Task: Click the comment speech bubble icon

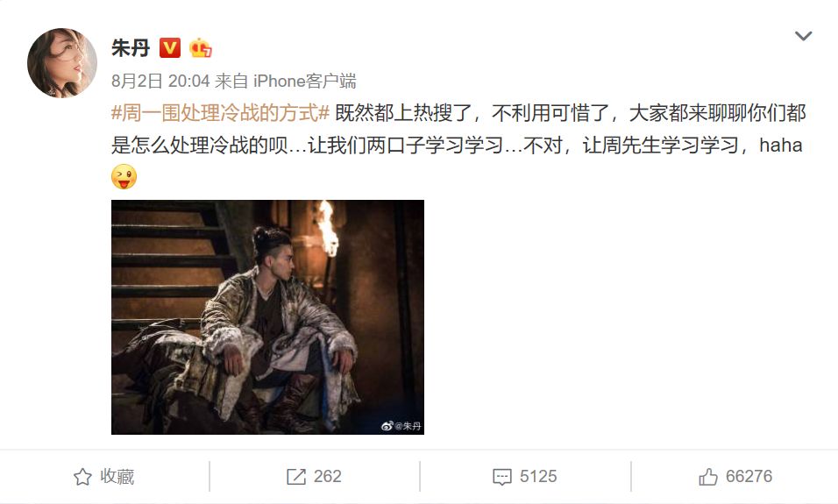Action: click(502, 477)
